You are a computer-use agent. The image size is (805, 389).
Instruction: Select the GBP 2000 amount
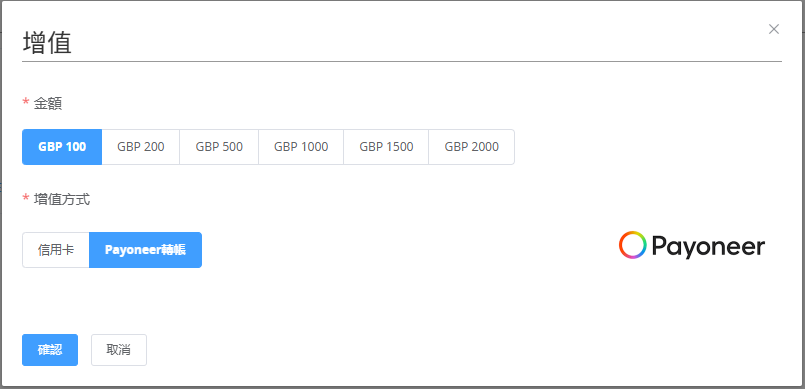click(x=471, y=147)
